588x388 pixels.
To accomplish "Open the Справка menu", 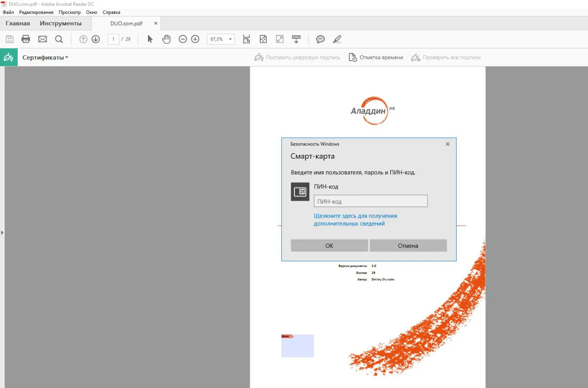I will (111, 12).
